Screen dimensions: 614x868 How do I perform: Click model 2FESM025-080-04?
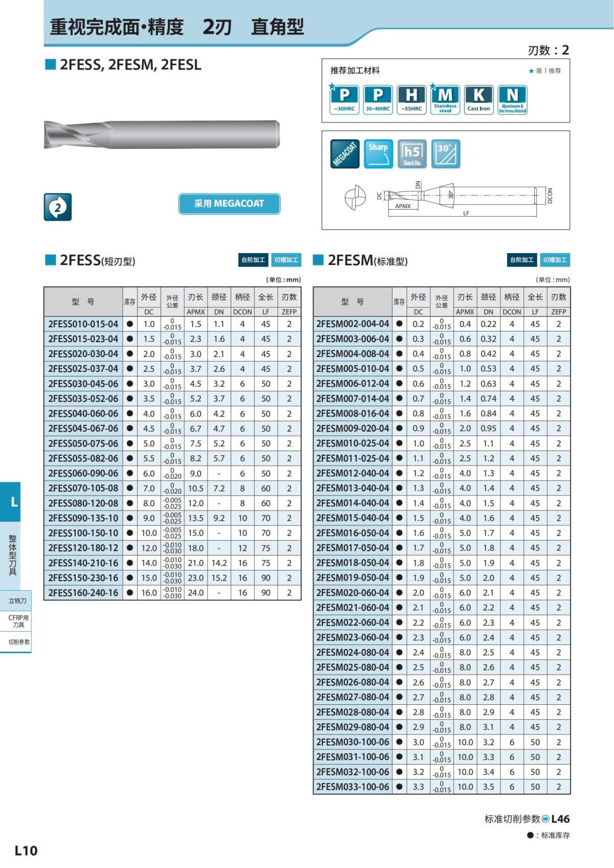click(x=353, y=667)
